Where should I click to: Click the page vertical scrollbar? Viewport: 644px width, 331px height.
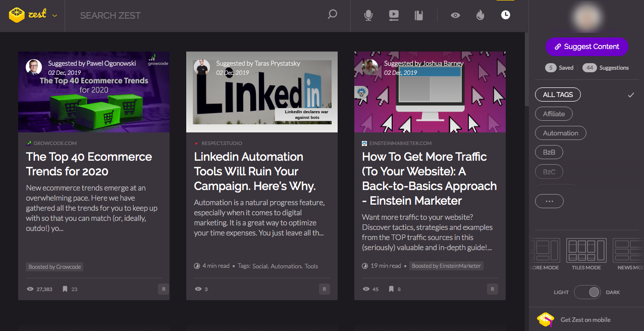pos(526,70)
